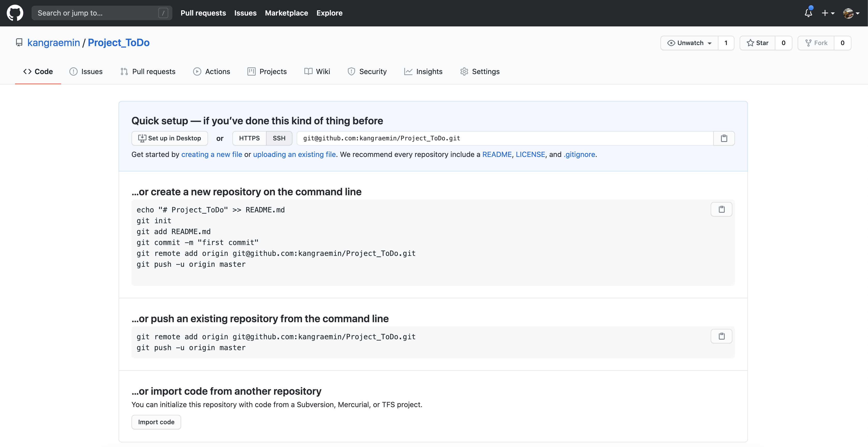Click the fork count next to Fork
Viewport: 868px width, 447px height.
(x=842, y=43)
